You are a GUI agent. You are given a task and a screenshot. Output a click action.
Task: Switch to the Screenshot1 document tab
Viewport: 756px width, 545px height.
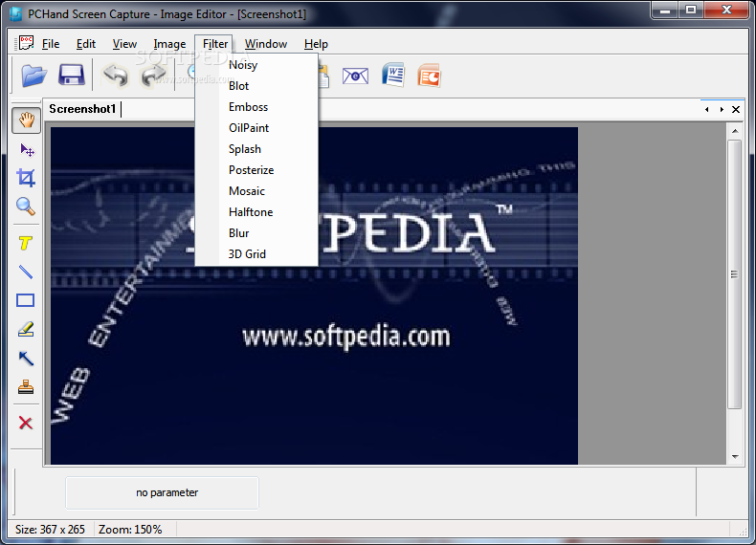[82, 109]
